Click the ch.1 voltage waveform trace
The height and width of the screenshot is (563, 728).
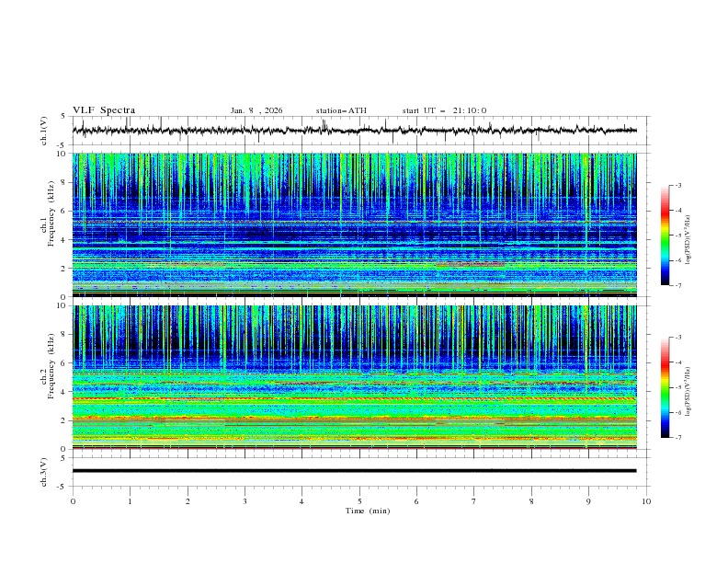[x=354, y=131]
